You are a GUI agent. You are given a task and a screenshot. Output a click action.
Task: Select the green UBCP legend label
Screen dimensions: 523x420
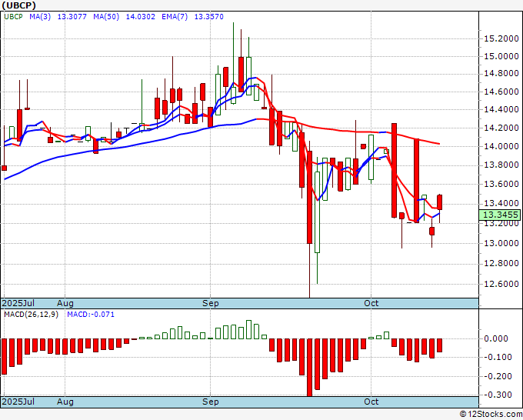tap(13, 17)
